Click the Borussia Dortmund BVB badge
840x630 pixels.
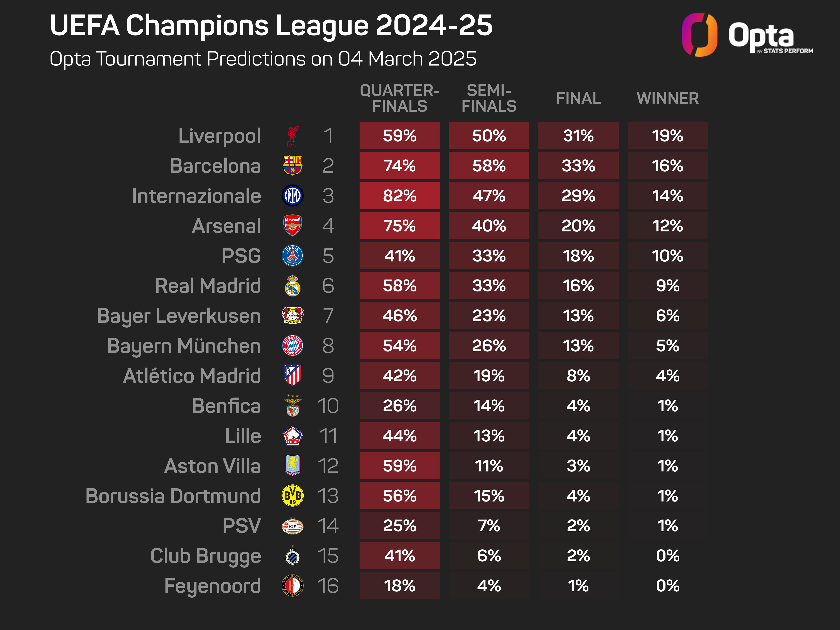292,496
